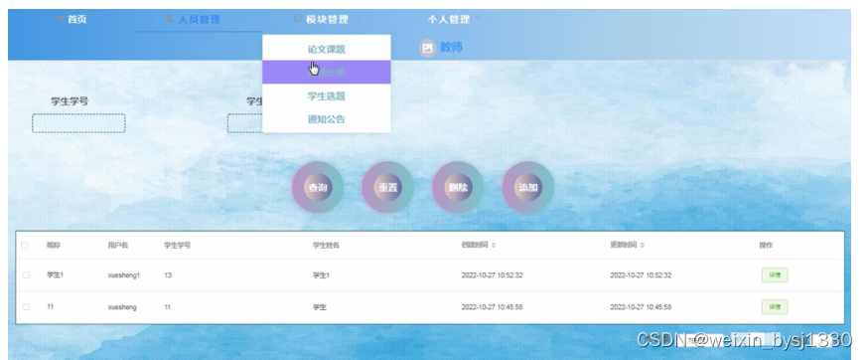868x360 pixels.
Task: Open details for the 学生1 row
Action: pos(775,275)
